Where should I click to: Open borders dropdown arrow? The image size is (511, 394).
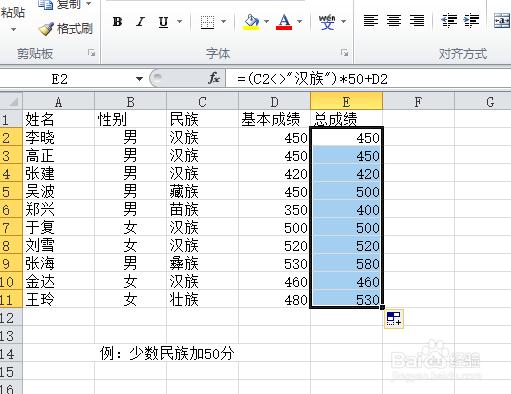click(x=223, y=22)
